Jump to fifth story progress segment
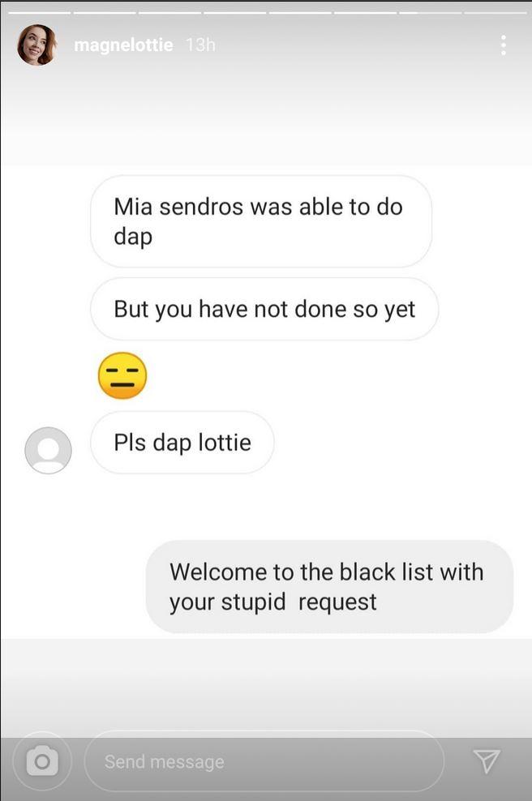 pyautogui.click(x=301, y=11)
